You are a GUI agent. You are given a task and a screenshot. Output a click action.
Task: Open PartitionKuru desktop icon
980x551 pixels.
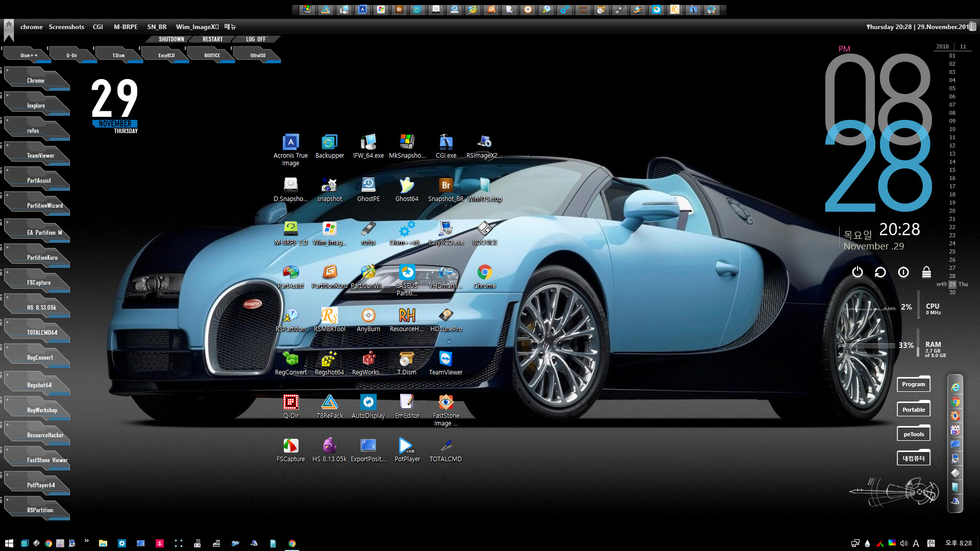click(x=329, y=276)
